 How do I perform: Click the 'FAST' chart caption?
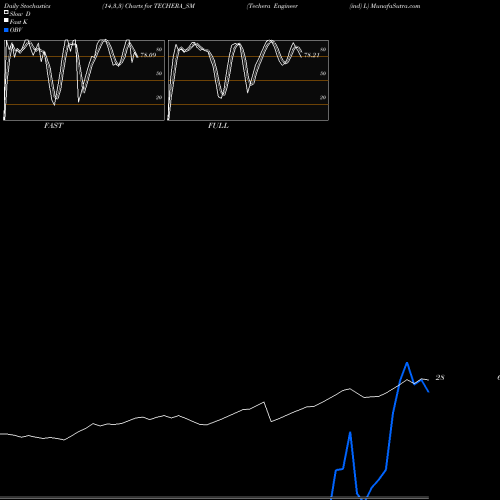click(x=53, y=126)
